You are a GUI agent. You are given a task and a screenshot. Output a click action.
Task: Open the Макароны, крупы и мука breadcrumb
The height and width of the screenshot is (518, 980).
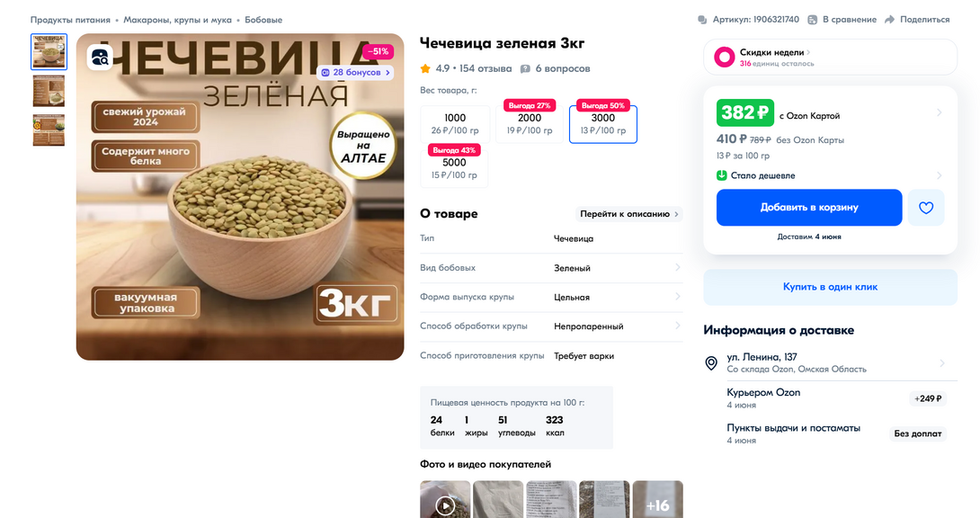click(177, 20)
